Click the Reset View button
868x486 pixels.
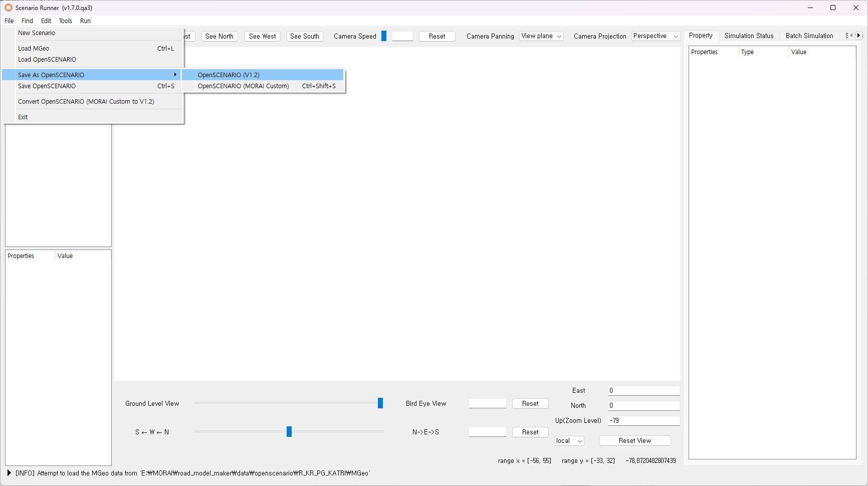click(x=634, y=441)
